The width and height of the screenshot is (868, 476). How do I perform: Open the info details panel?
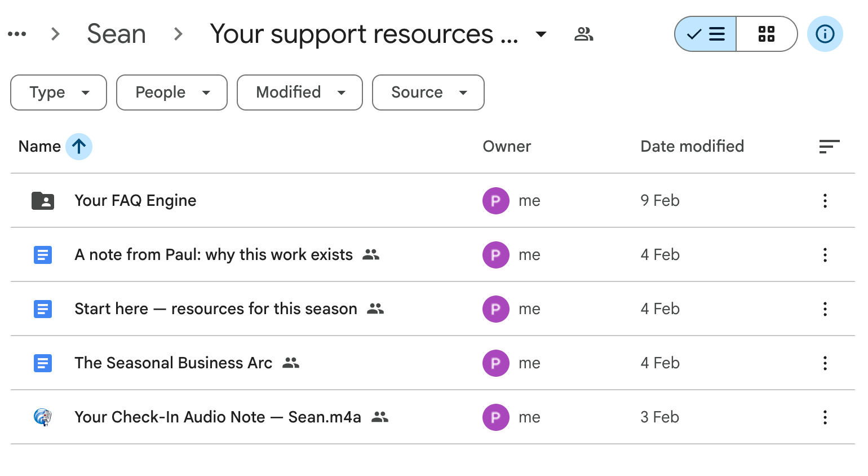pyautogui.click(x=825, y=34)
